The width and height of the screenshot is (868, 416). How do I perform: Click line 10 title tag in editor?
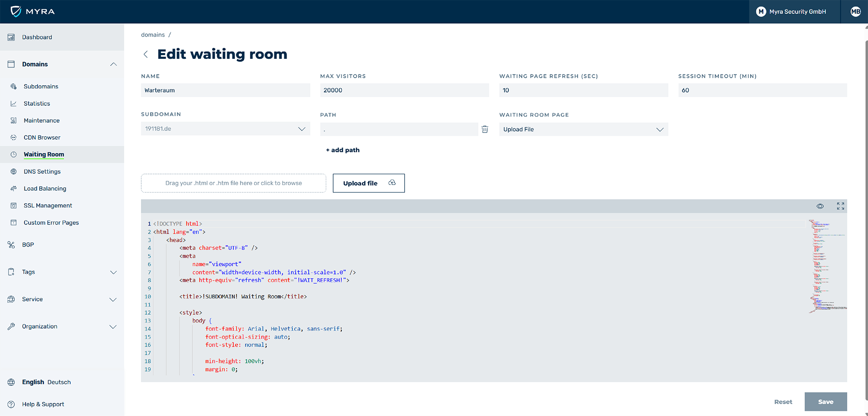click(x=243, y=296)
